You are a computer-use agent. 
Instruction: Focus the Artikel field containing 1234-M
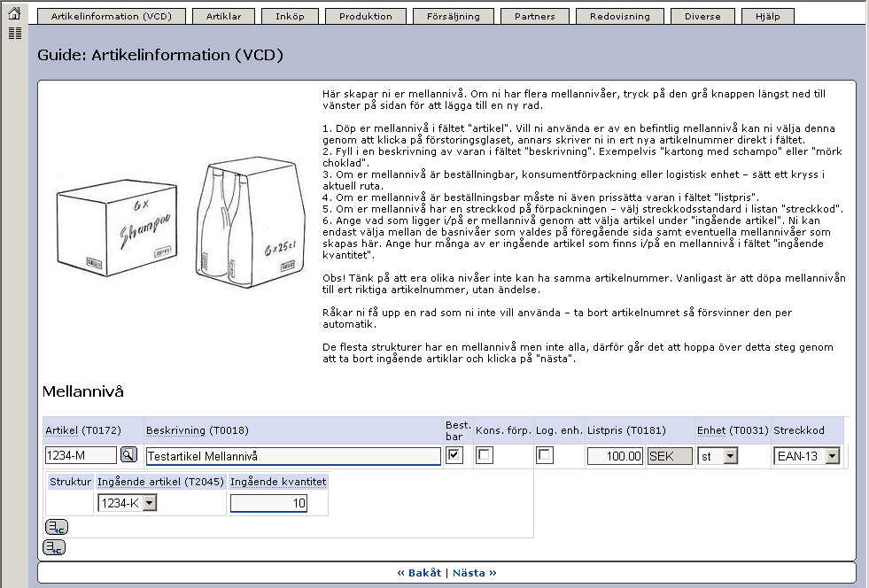[81, 455]
